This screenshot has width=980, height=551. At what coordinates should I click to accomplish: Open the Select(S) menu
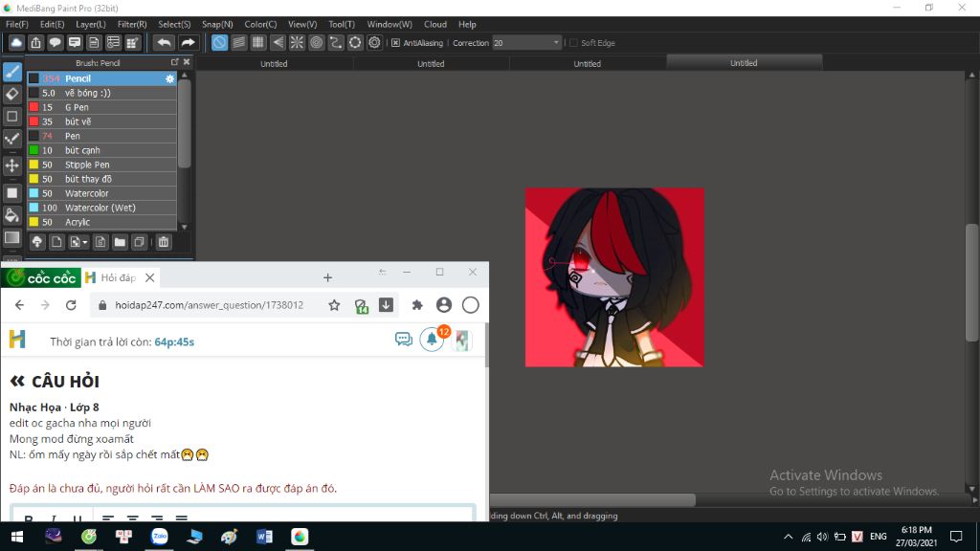pos(174,24)
